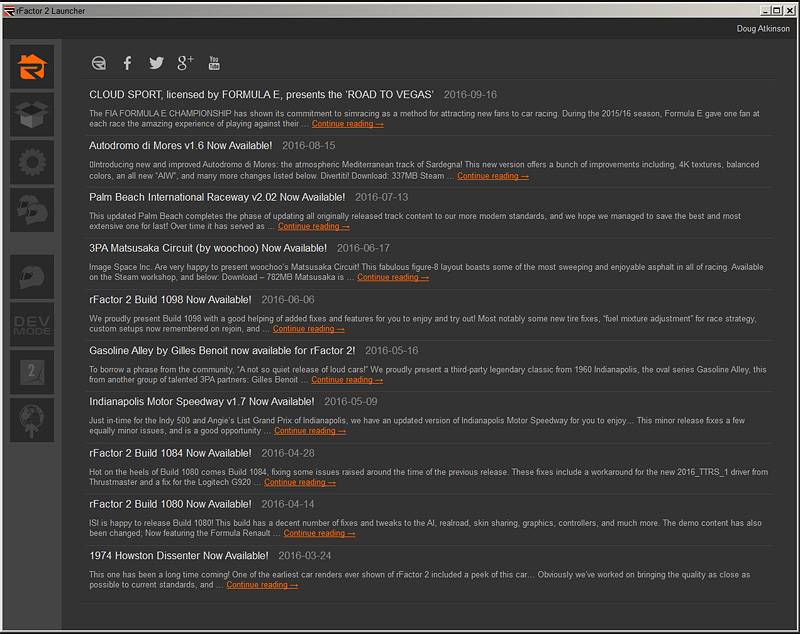Open the rFactor home news tab
The image size is (800, 634).
coord(32,67)
